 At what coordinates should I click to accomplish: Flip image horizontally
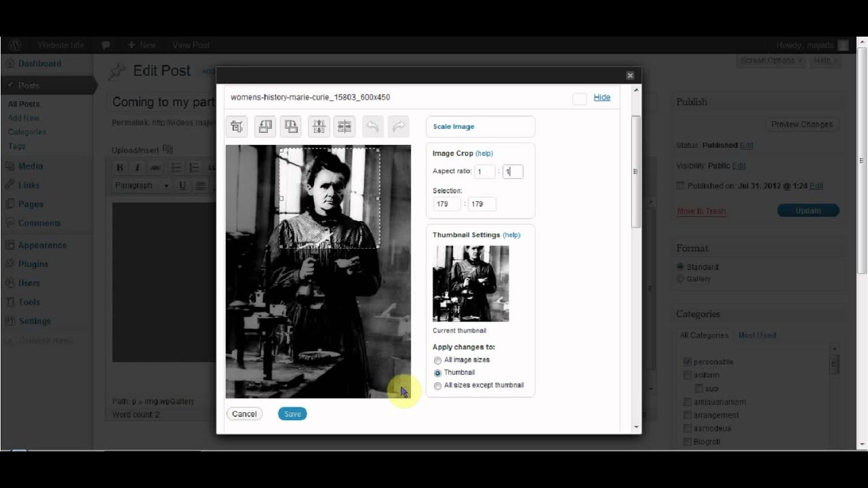(345, 127)
